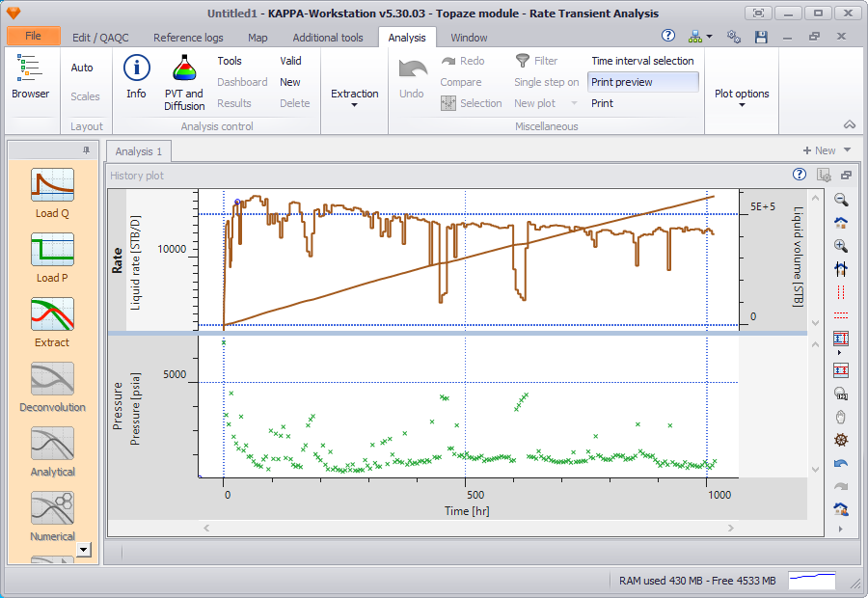Open PVT and Diffusion flask icon
This screenshot has width=868, height=598.
point(184,68)
